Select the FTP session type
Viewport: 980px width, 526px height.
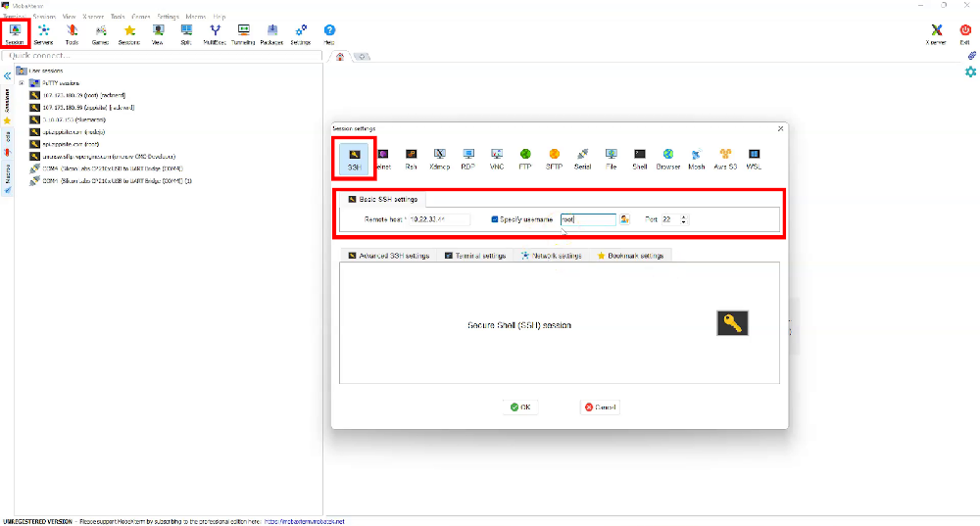525,160
